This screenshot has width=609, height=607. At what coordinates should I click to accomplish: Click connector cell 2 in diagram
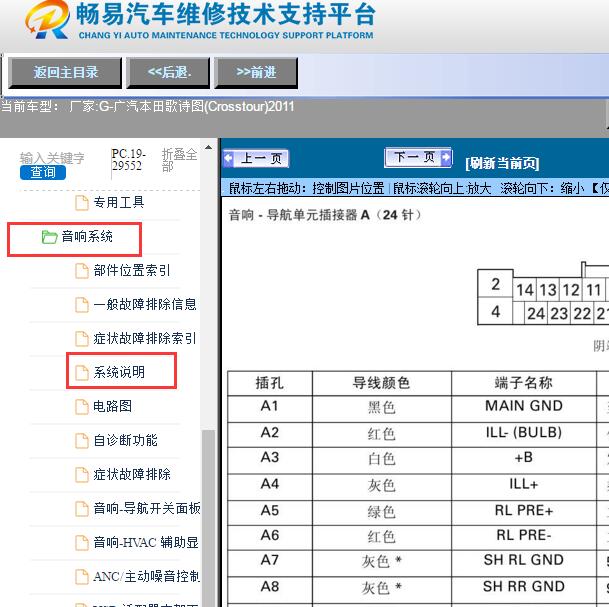click(495, 284)
